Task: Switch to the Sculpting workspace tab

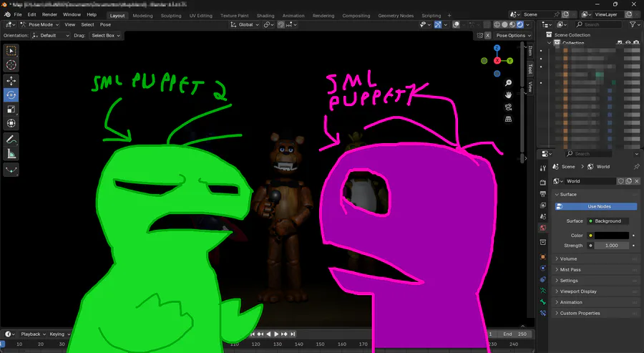Action: 171,16
